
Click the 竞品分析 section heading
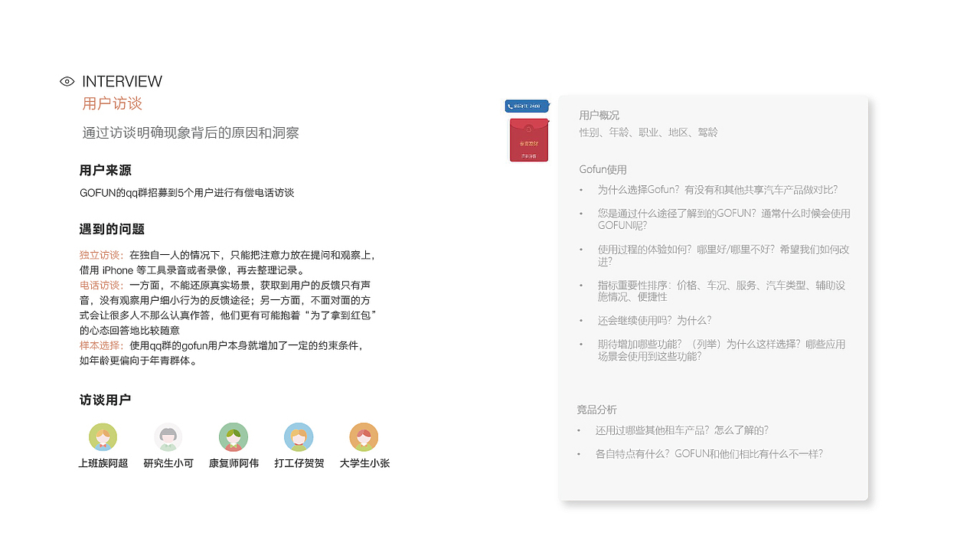(596, 410)
